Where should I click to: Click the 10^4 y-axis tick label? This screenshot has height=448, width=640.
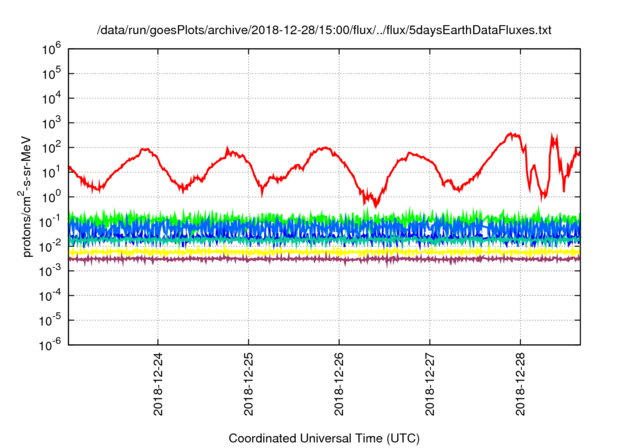[51, 98]
